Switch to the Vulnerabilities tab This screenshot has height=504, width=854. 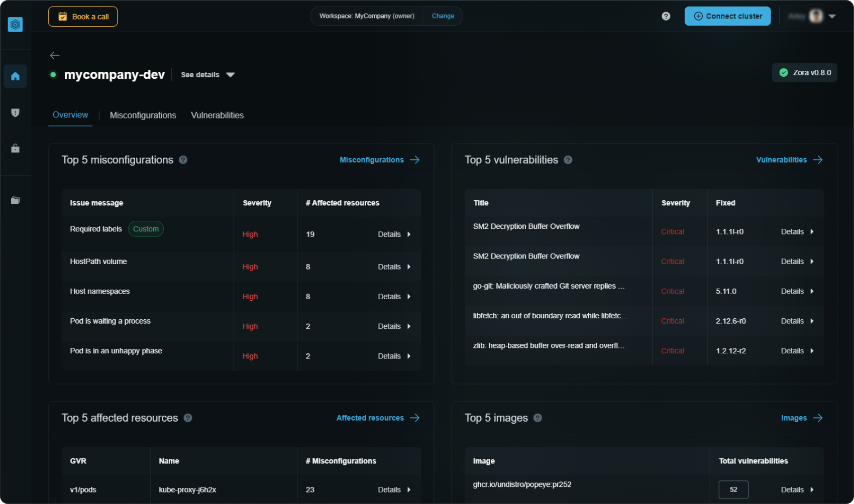pyautogui.click(x=217, y=115)
